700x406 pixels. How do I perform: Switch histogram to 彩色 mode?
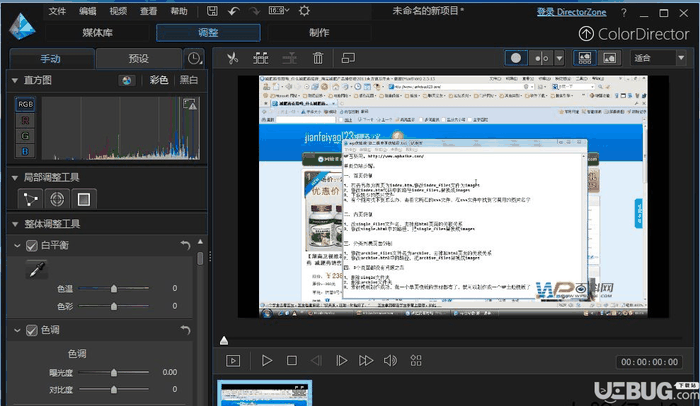[x=158, y=80]
